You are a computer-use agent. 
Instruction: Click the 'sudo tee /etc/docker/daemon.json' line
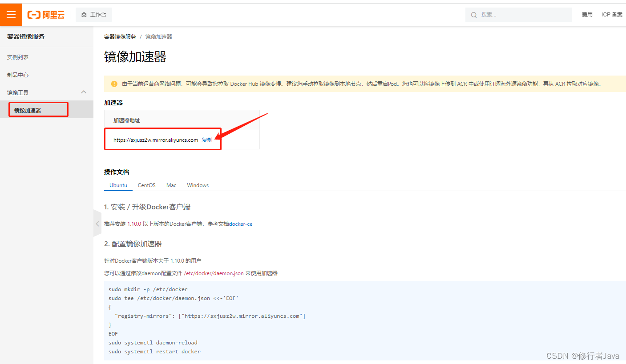tap(174, 298)
